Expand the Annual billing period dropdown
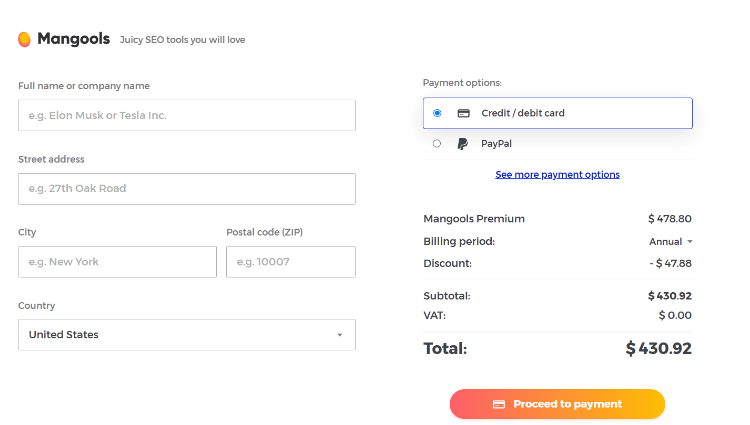The width and height of the screenshot is (750, 425). pyautogui.click(x=671, y=242)
